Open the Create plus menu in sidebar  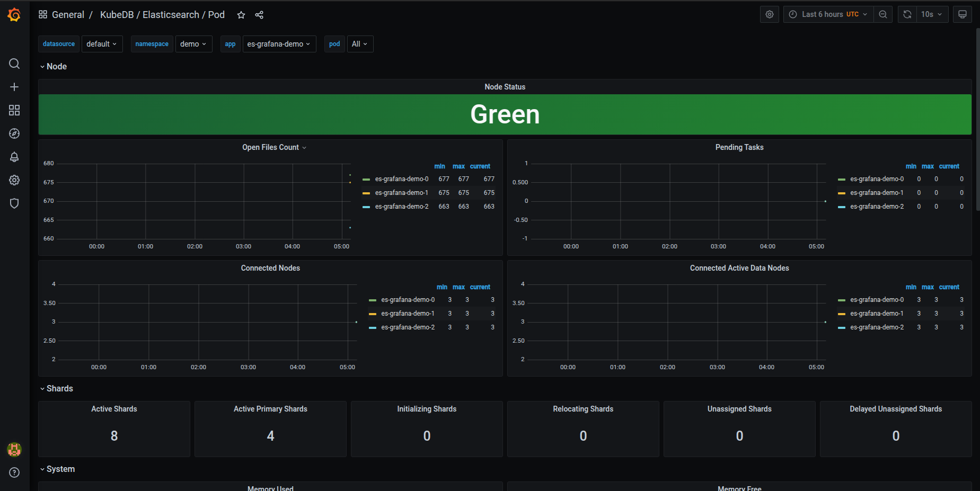pos(14,87)
